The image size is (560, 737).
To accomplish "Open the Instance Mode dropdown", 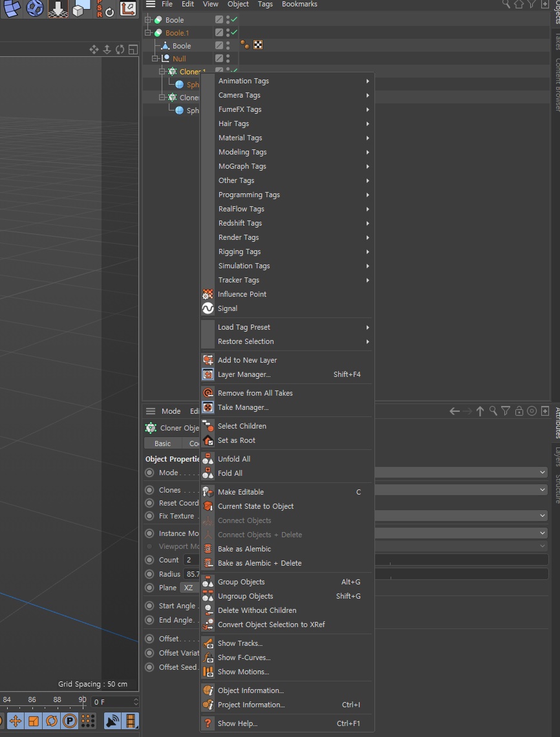I will click(x=461, y=533).
